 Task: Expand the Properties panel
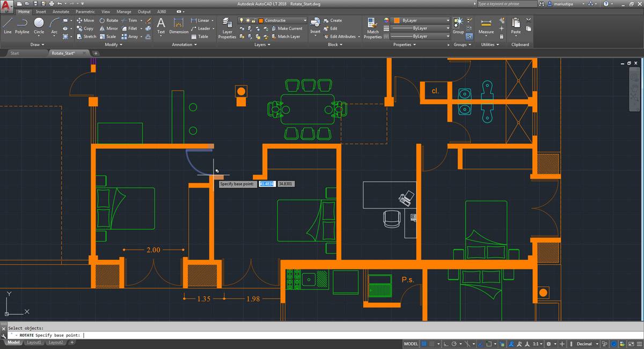404,45
